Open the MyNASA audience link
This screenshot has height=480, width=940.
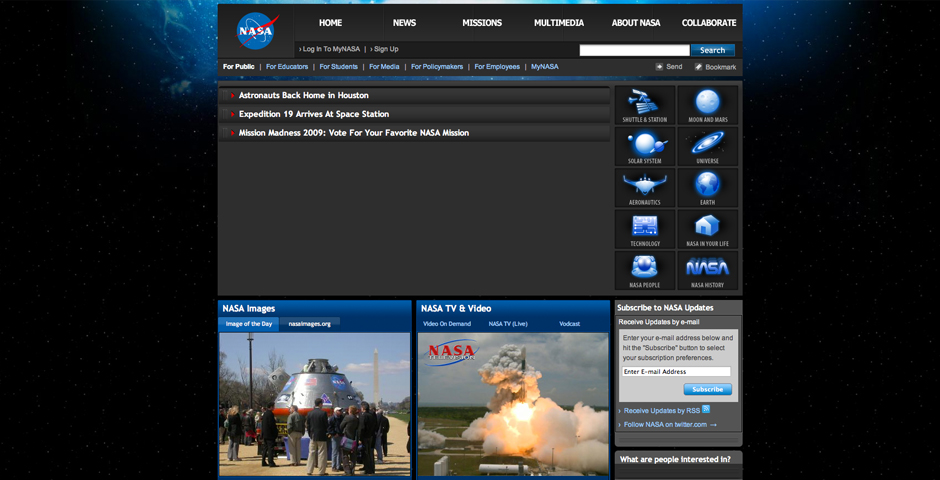click(544, 67)
